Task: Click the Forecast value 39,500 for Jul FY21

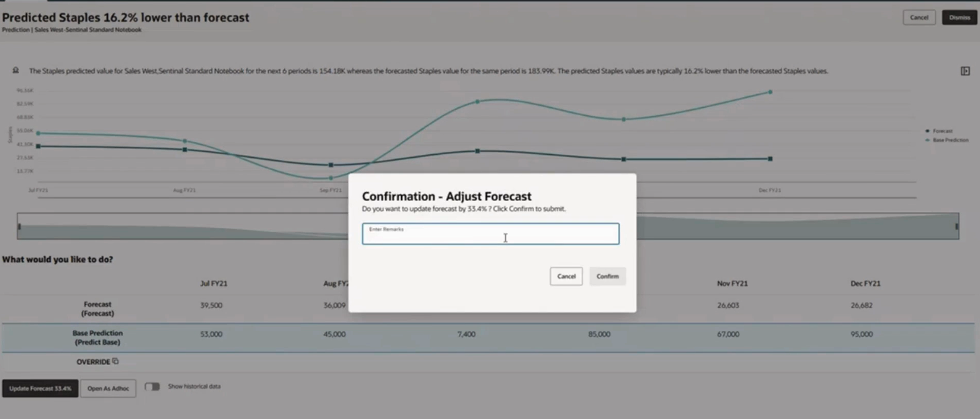Action: pos(211,305)
